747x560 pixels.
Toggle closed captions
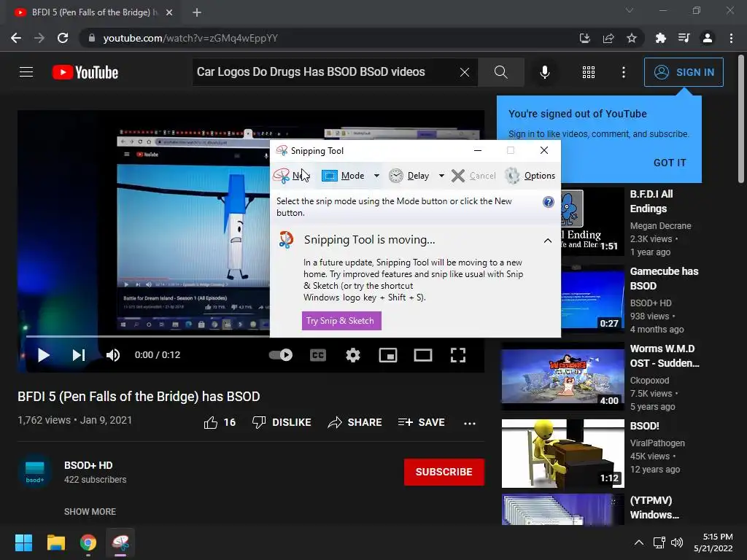[x=318, y=355]
